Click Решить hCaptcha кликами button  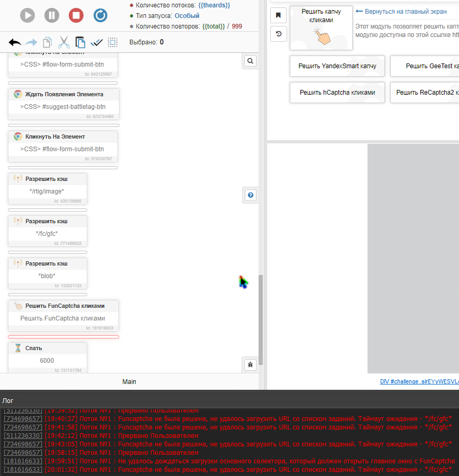(x=337, y=93)
